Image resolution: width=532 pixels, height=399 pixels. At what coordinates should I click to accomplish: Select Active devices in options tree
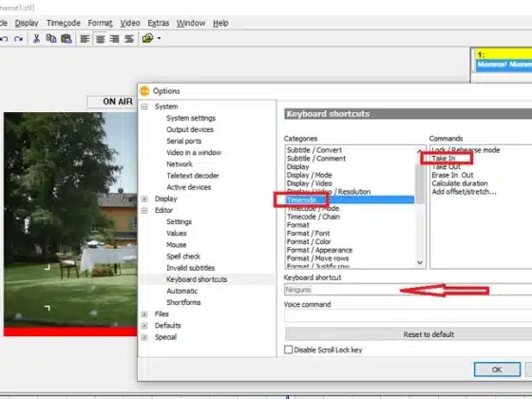pyautogui.click(x=189, y=187)
